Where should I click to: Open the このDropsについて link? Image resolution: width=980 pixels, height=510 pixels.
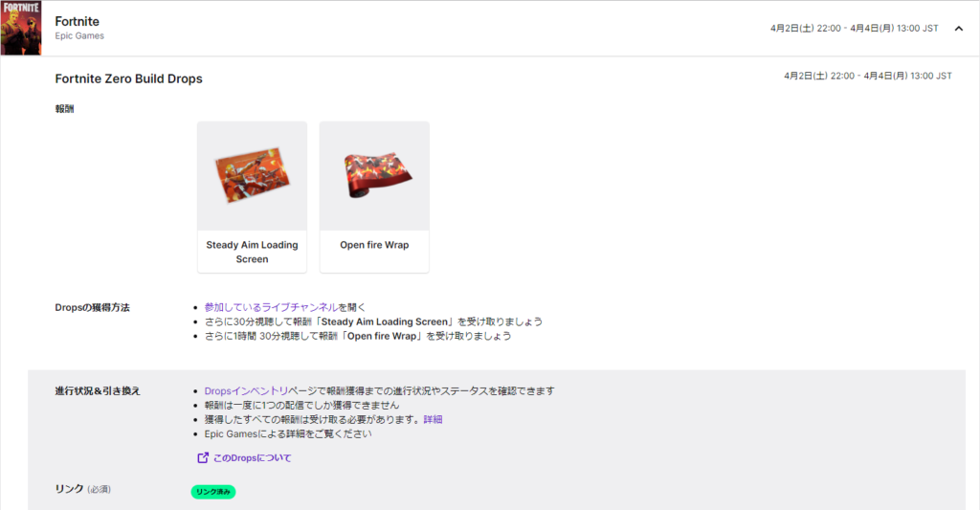[x=253, y=458]
